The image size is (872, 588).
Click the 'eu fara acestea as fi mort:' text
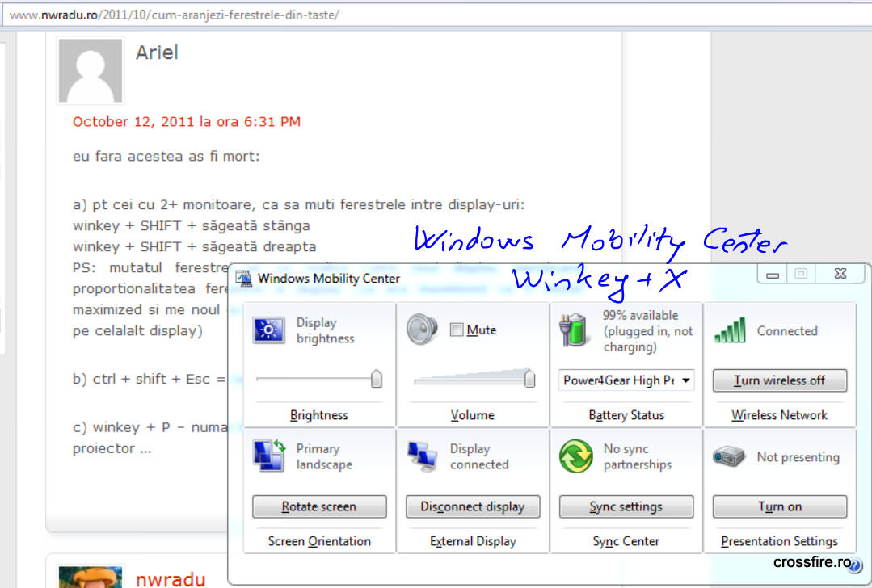pos(166,156)
